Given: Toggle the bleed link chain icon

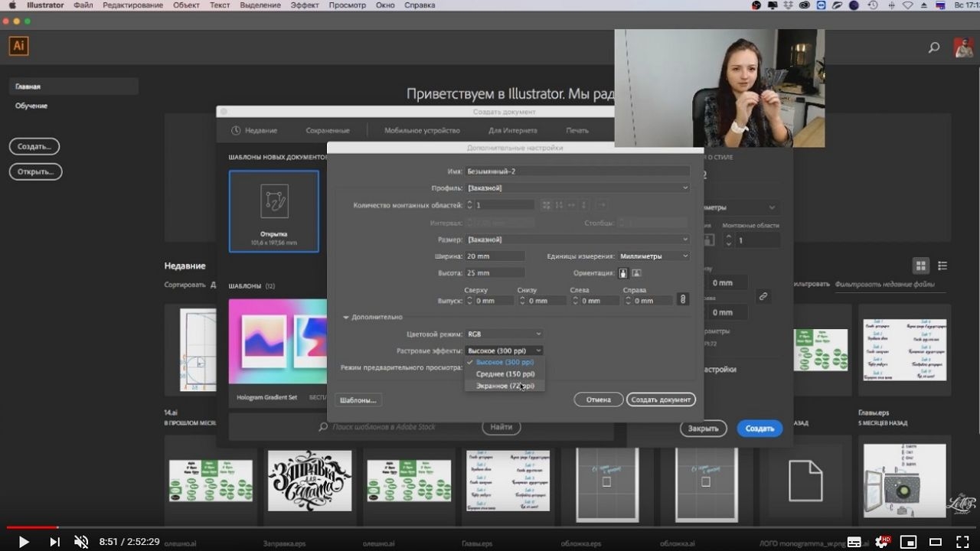Looking at the screenshot, I should tap(684, 300).
